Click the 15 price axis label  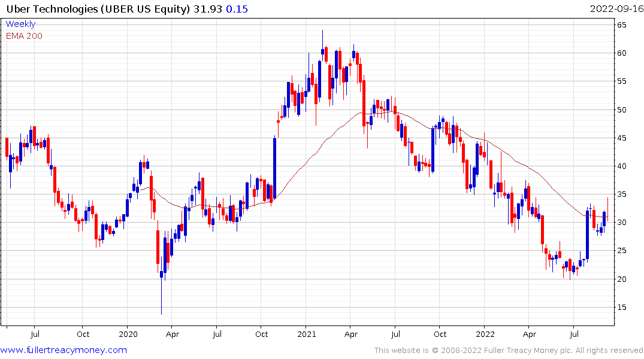pyautogui.click(x=621, y=308)
